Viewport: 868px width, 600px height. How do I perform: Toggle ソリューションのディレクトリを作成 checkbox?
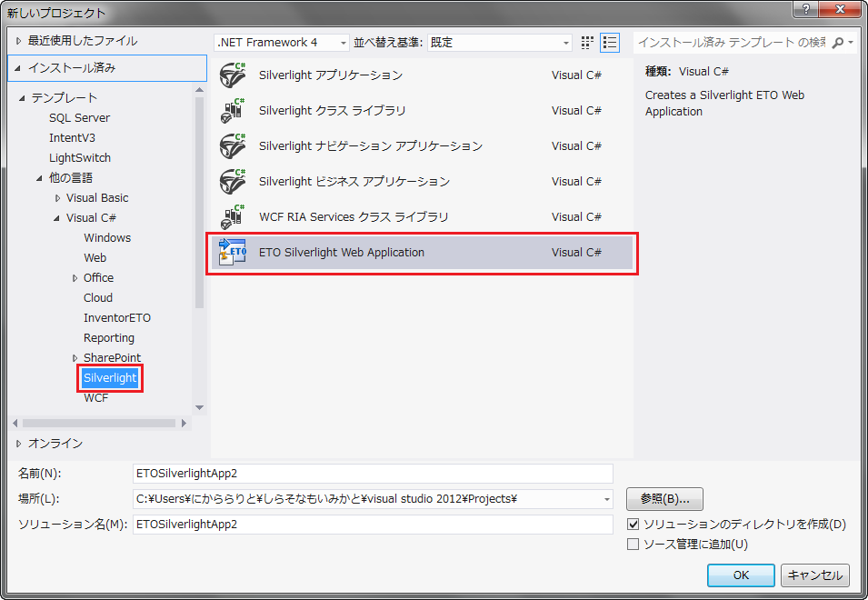(x=634, y=525)
